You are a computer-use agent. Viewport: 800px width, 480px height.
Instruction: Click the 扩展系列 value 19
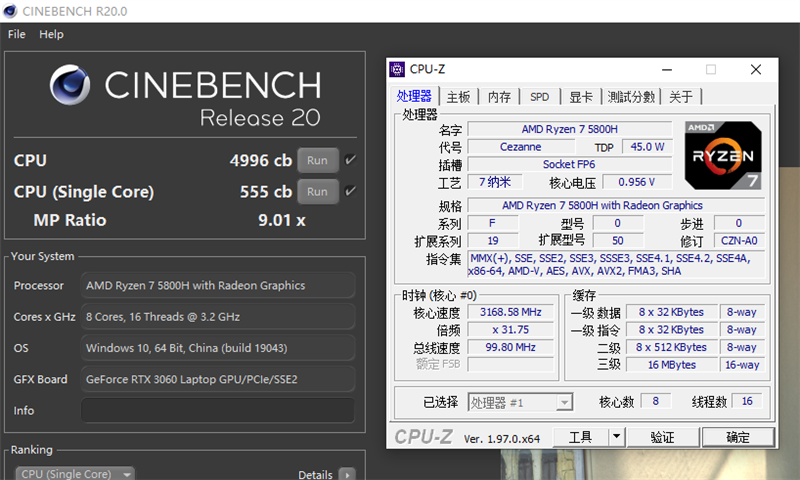coord(493,241)
